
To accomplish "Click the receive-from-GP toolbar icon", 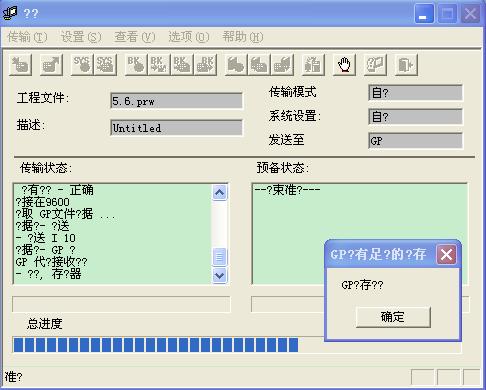I will (51, 64).
